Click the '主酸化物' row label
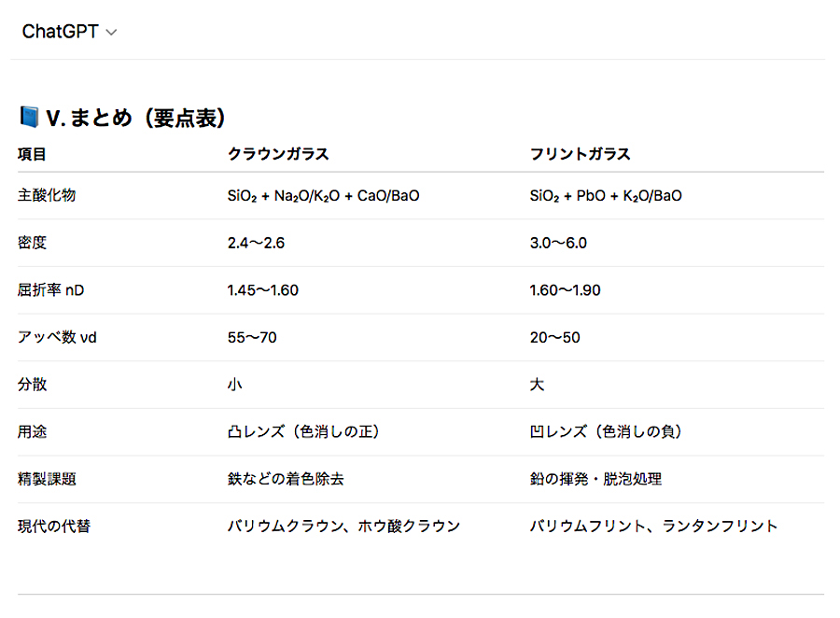The width and height of the screenshot is (840, 618). pos(47,196)
